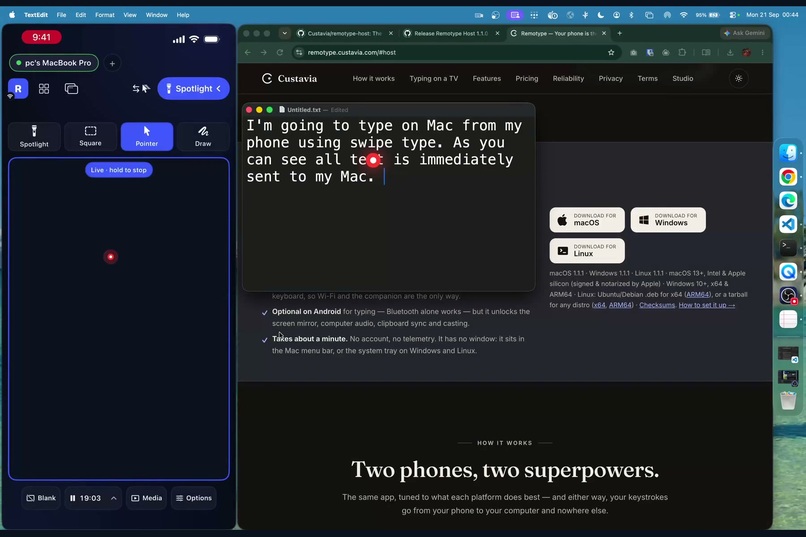Open the Format menu
The image size is (806, 537).
point(105,15)
